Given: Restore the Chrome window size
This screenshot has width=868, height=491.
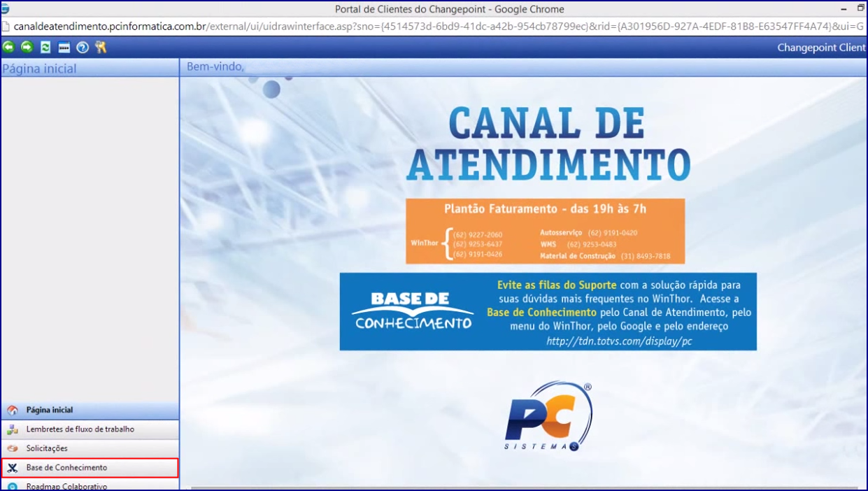Looking at the screenshot, I should [860, 8].
